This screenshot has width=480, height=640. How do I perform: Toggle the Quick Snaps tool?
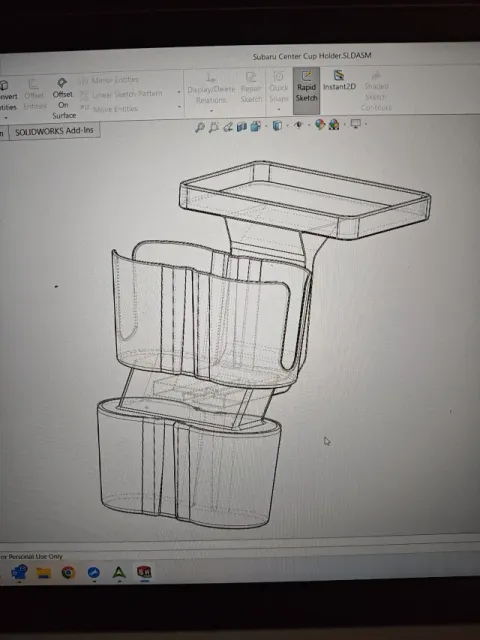tap(279, 87)
